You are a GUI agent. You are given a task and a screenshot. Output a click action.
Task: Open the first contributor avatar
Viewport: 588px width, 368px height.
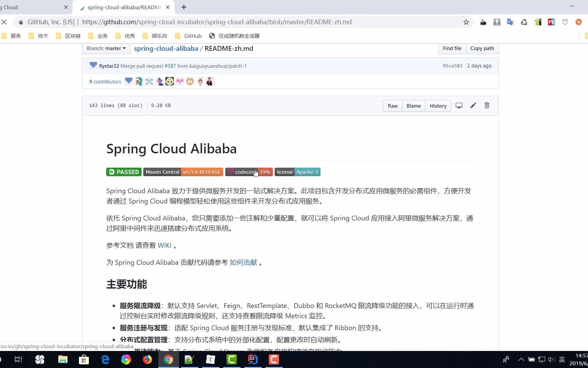(x=129, y=81)
